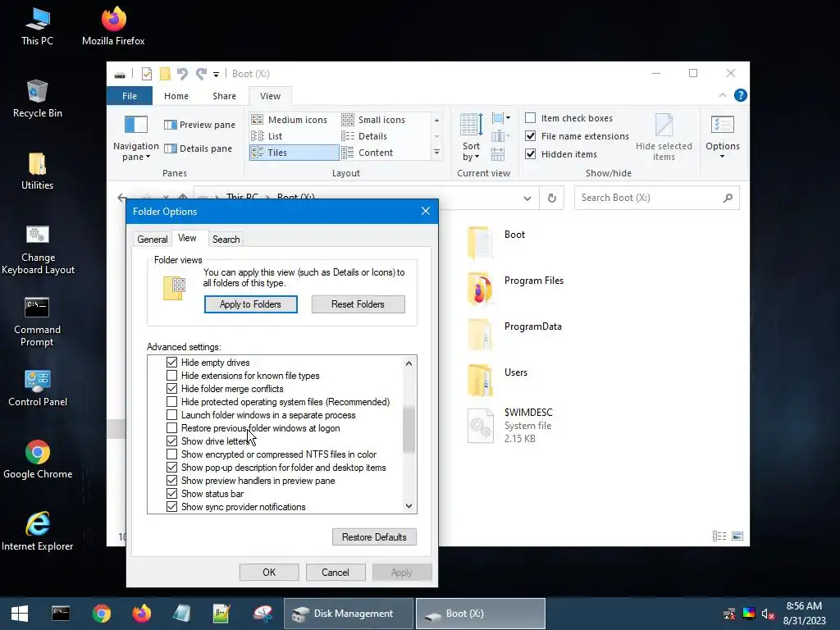Open the File menu tab
This screenshot has height=630, width=840.
click(130, 96)
